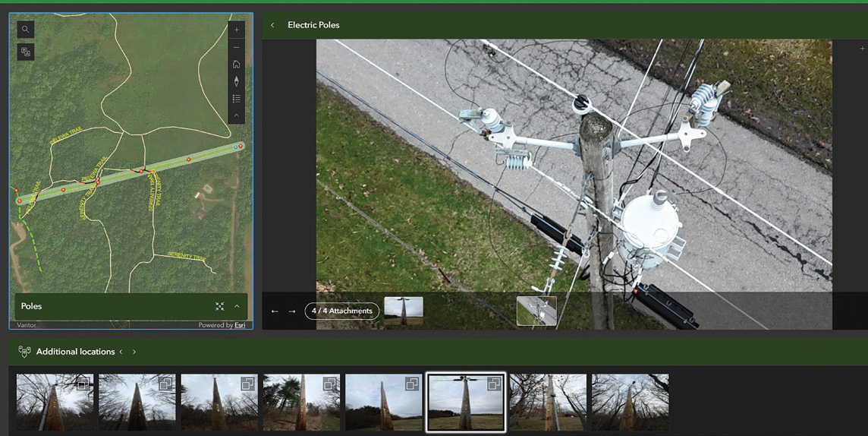Open the pole thumbnail with pine trees
868x436 pixels.
(302, 403)
